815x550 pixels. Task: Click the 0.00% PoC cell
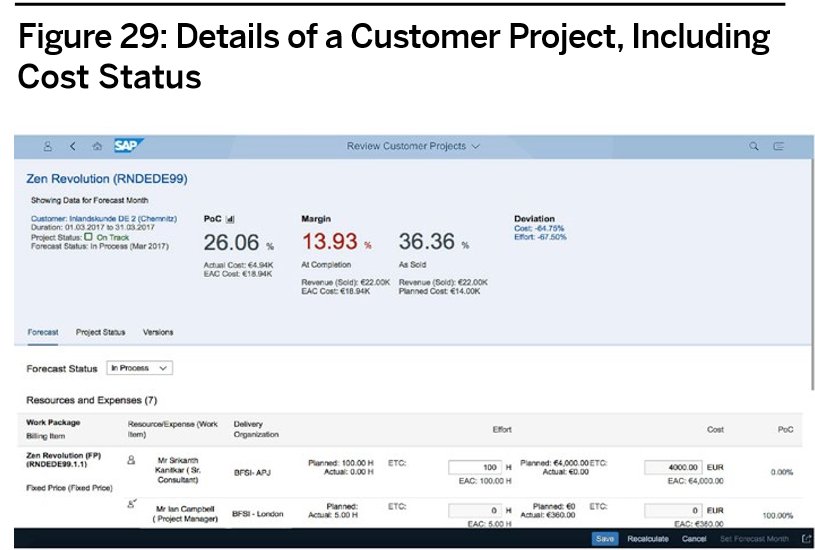pos(782,472)
